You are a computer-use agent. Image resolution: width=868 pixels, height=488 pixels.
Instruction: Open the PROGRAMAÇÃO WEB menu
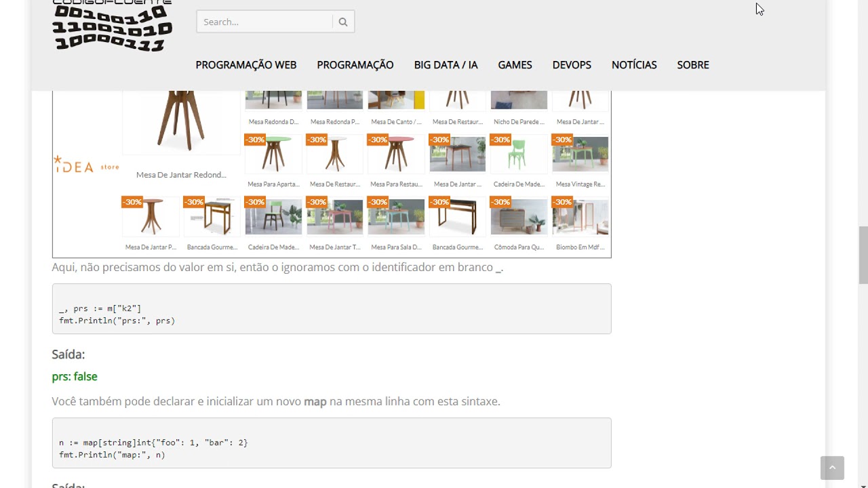pos(246,65)
